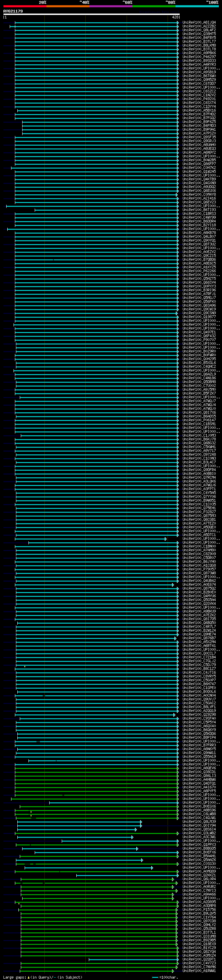Select the UniRef100_Q8I7X6 label
This screenshot has width=222, height=980.
199,412
